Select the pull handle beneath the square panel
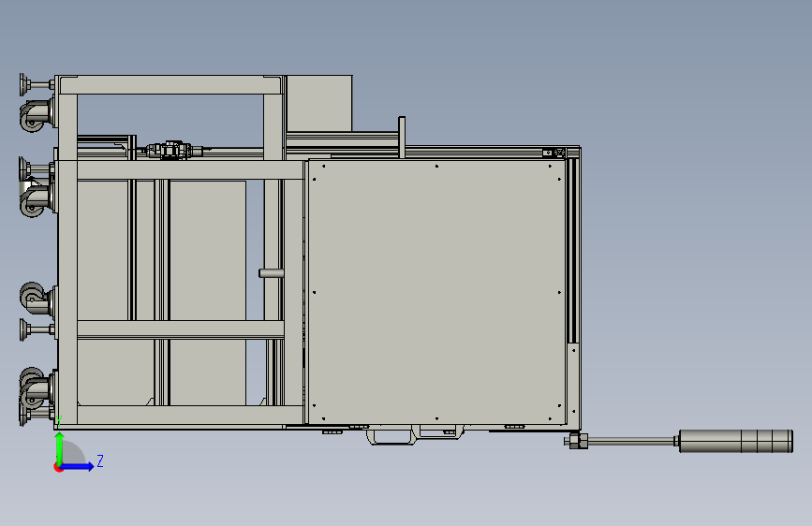Screen dimensions: 812x526 tap(391, 436)
